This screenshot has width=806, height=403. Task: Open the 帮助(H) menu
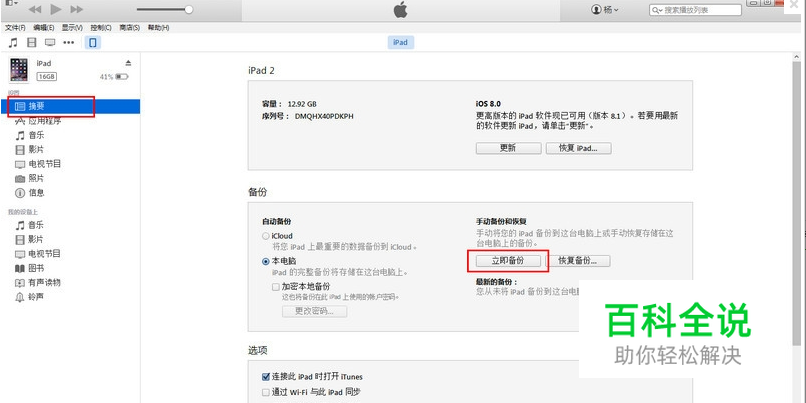click(x=158, y=28)
